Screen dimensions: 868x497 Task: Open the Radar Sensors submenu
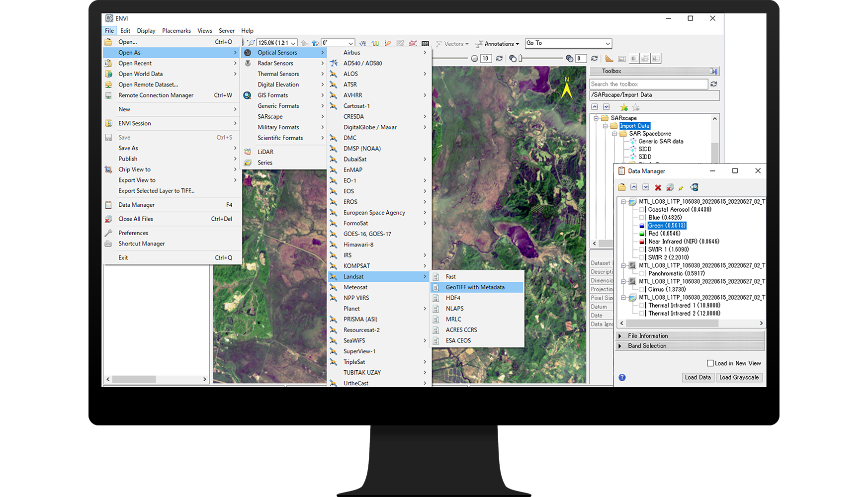pyautogui.click(x=275, y=63)
